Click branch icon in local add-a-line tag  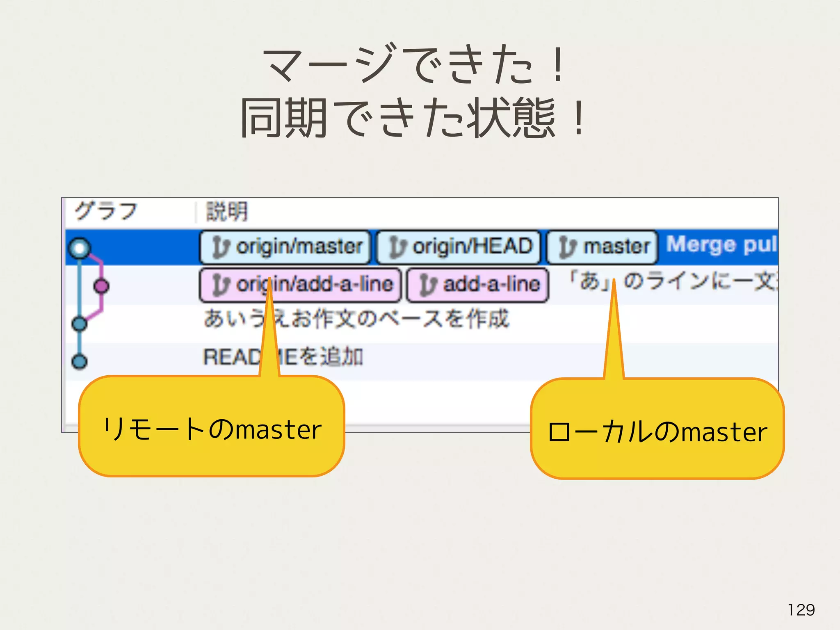(428, 285)
